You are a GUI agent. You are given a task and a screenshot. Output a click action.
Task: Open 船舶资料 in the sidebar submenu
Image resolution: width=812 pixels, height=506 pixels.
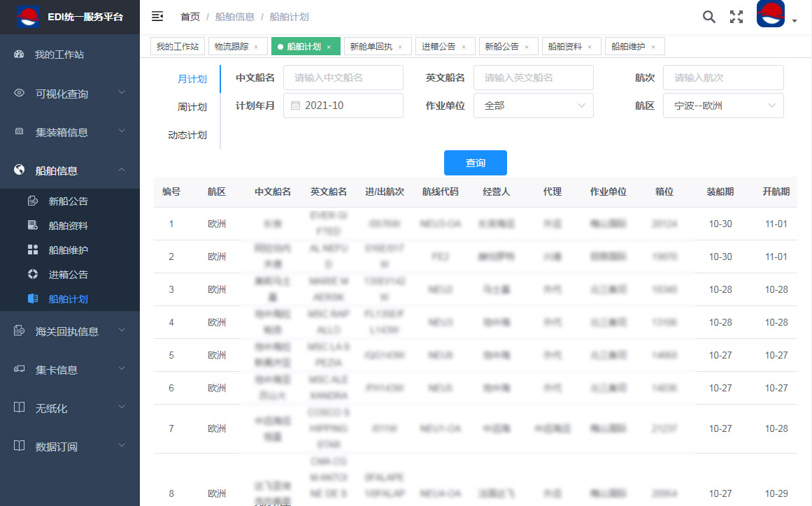point(68,226)
